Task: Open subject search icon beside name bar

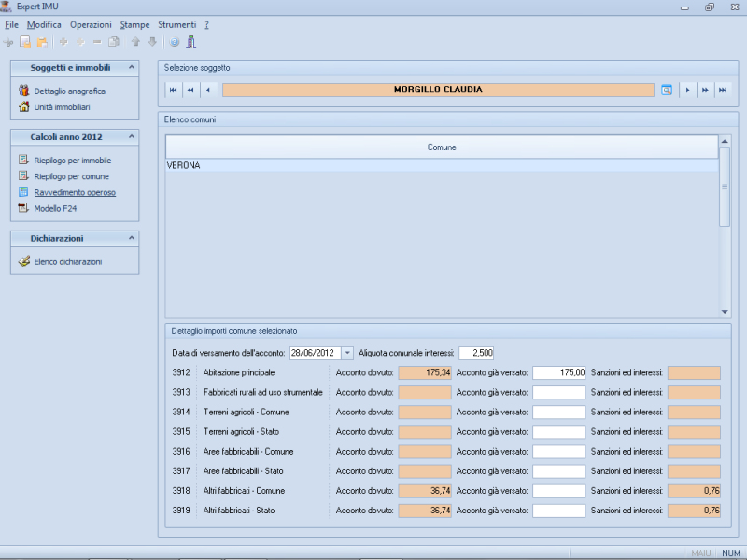Action: coord(667,91)
